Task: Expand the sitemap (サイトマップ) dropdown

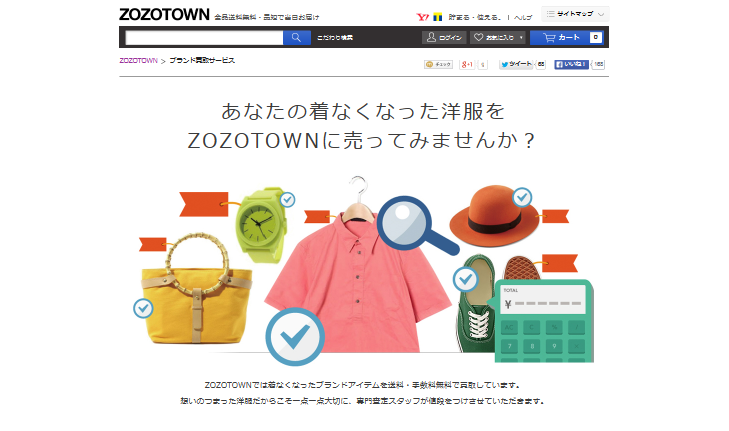Action: coord(575,14)
